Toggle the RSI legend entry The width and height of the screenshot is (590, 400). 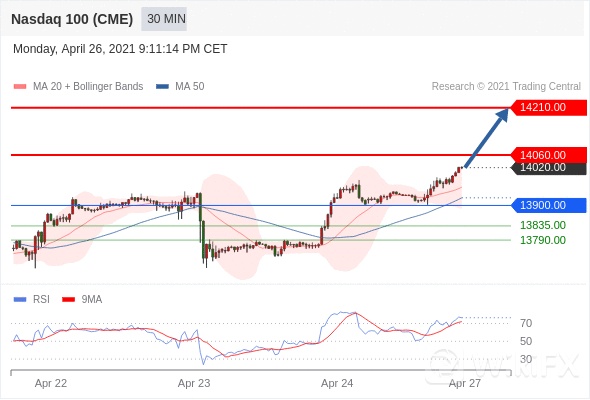tap(32, 300)
